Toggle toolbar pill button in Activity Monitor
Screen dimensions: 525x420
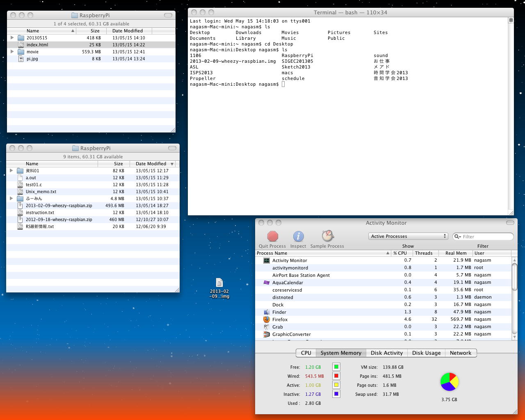click(x=510, y=223)
